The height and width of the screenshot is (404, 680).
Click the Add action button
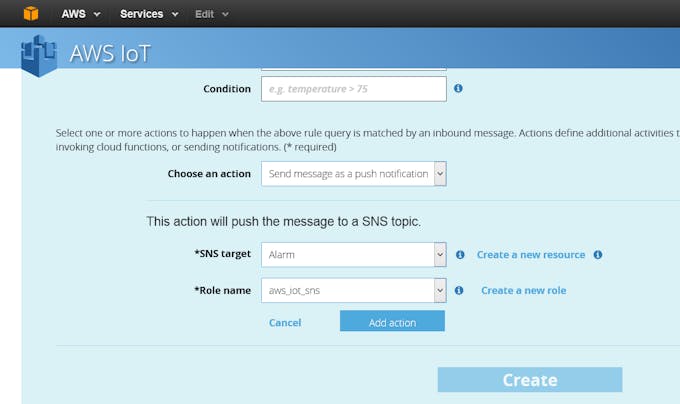click(x=392, y=321)
